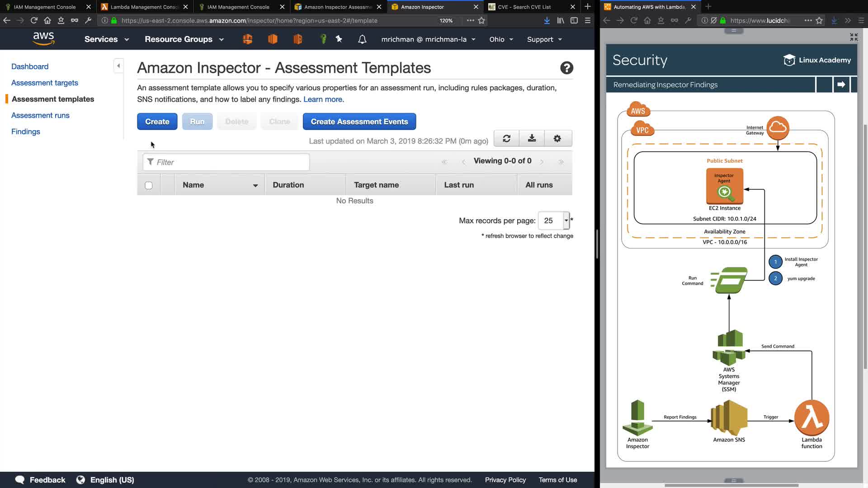
Task: Collapse the Lucidchart presentation view icon
Action: click(854, 37)
